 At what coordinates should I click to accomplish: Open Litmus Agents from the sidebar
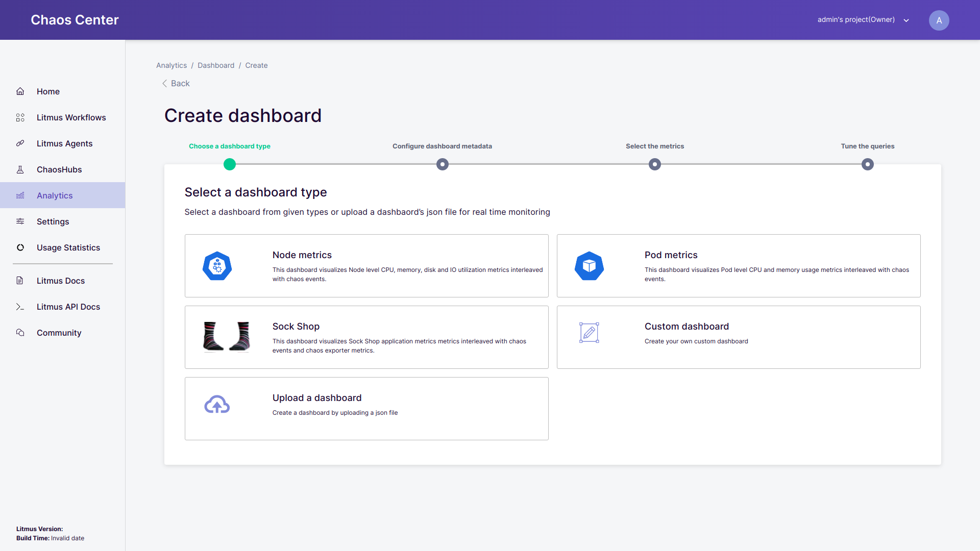(64, 143)
